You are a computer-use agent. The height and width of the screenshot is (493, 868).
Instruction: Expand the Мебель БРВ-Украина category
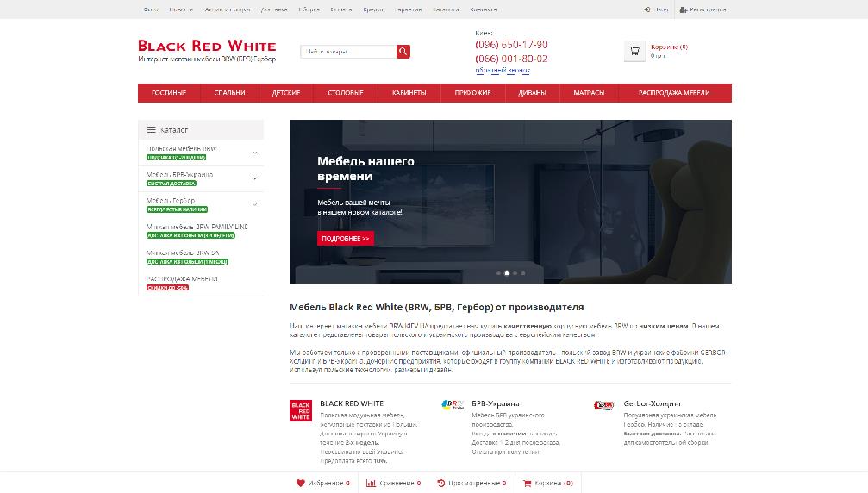tap(254, 178)
